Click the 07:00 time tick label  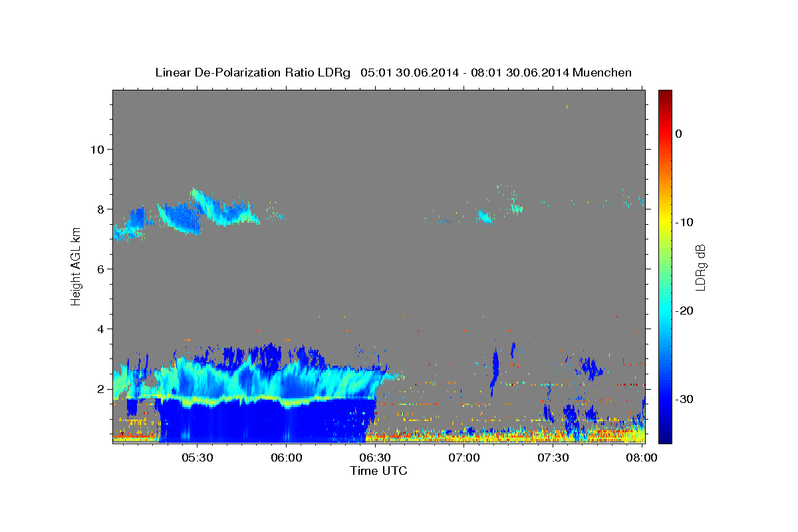pos(464,458)
